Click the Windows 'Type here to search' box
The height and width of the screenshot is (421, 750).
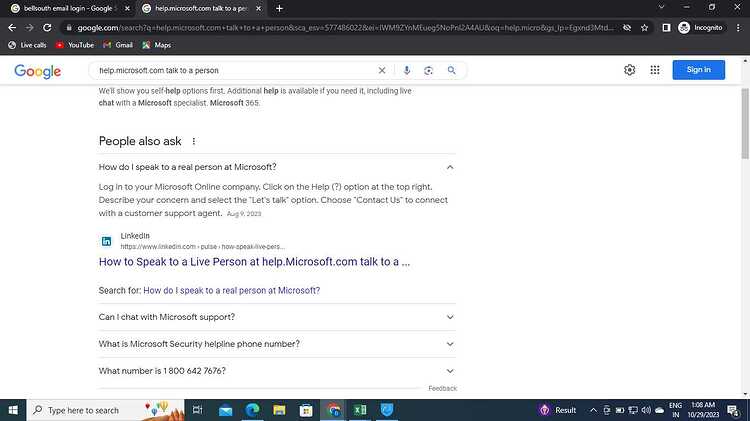106,410
